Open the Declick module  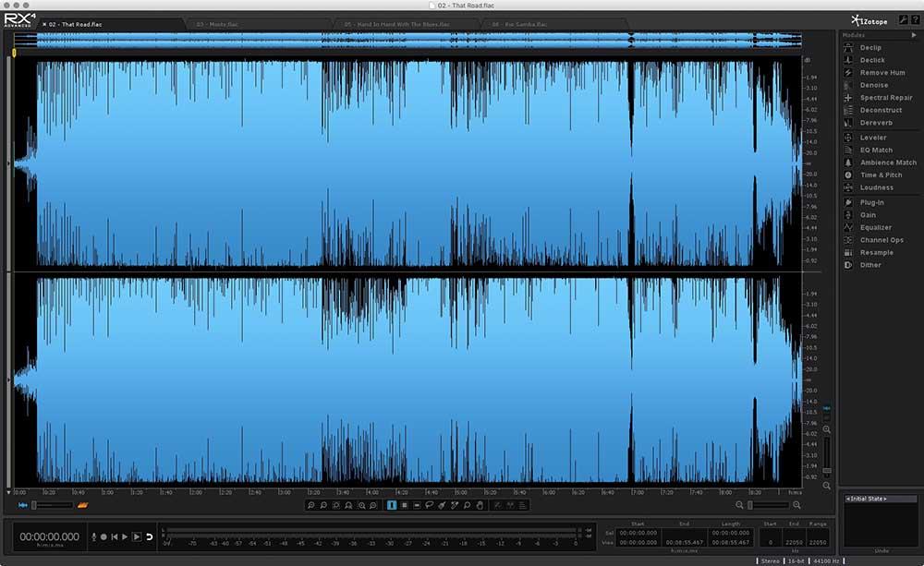tap(871, 60)
